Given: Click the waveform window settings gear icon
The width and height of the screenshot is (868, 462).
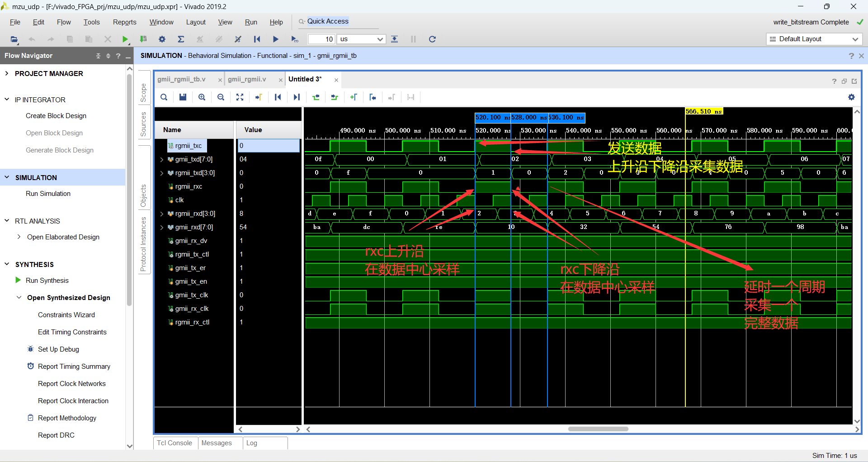Looking at the screenshot, I should (852, 97).
